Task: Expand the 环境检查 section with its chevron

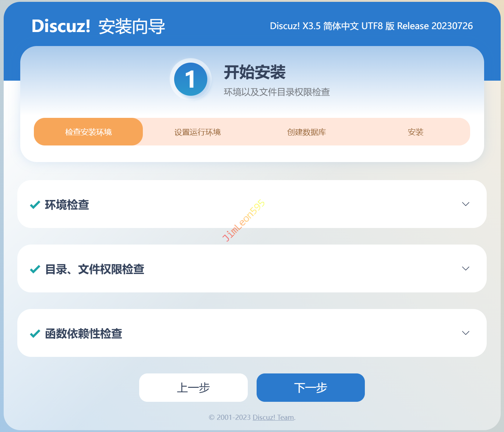Action: coord(465,204)
